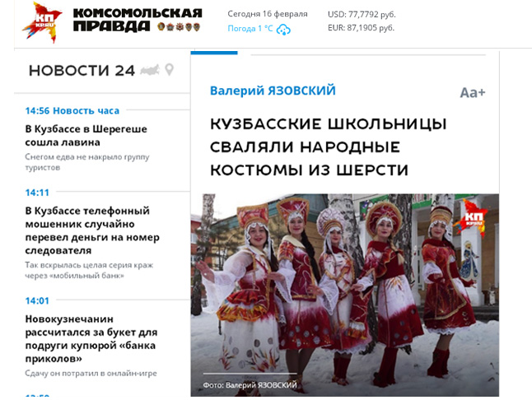Screen dimensions: 532x400
Task: Click the 14:56 Новость часа label
Action: click(72, 111)
